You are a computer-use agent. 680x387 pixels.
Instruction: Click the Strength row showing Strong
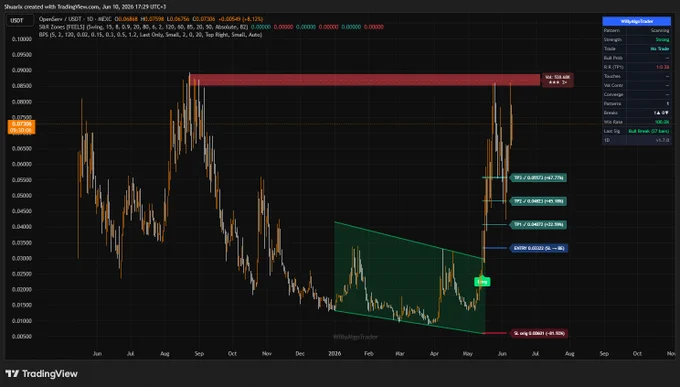[x=636, y=39]
